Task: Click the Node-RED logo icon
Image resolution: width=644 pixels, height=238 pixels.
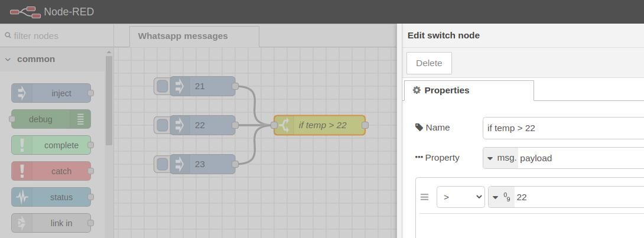Action: (25, 12)
